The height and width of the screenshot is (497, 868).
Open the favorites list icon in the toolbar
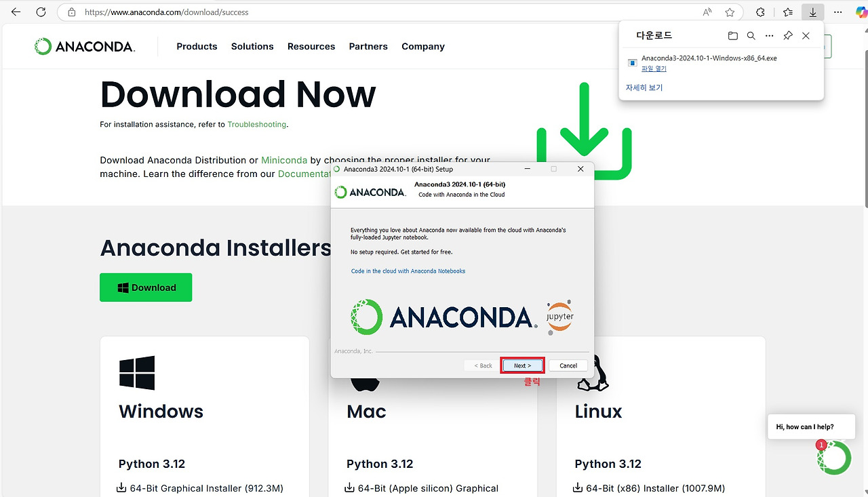pyautogui.click(x=788, y=12)
